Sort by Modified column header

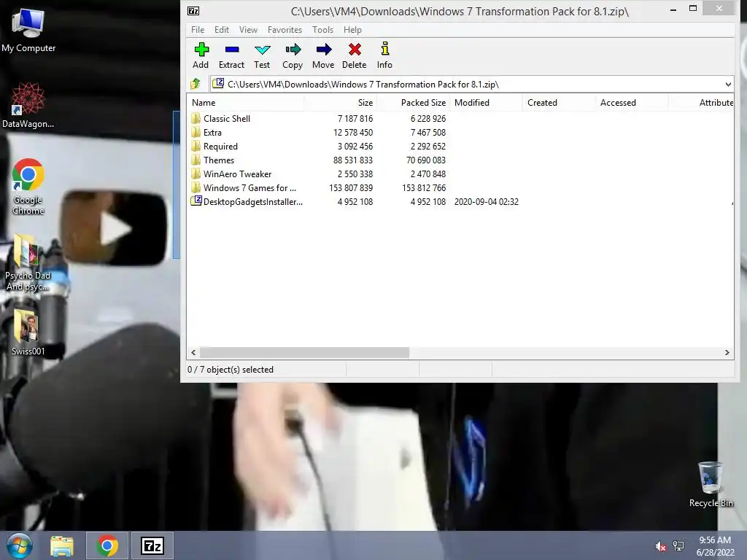click(x=486, y=102)
